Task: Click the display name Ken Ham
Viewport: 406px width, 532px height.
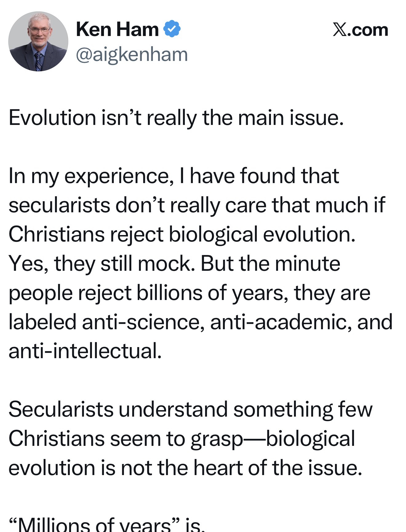Action: coord(117,29)
